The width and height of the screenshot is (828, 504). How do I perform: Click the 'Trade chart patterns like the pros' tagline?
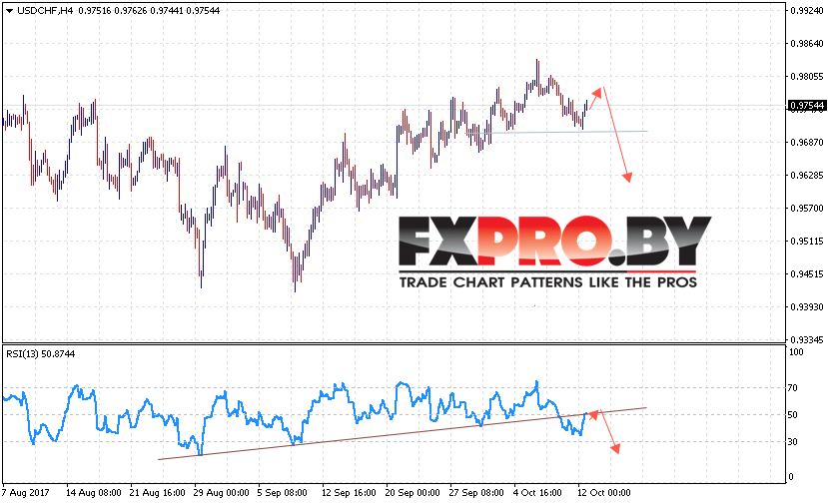coord(548,282)
